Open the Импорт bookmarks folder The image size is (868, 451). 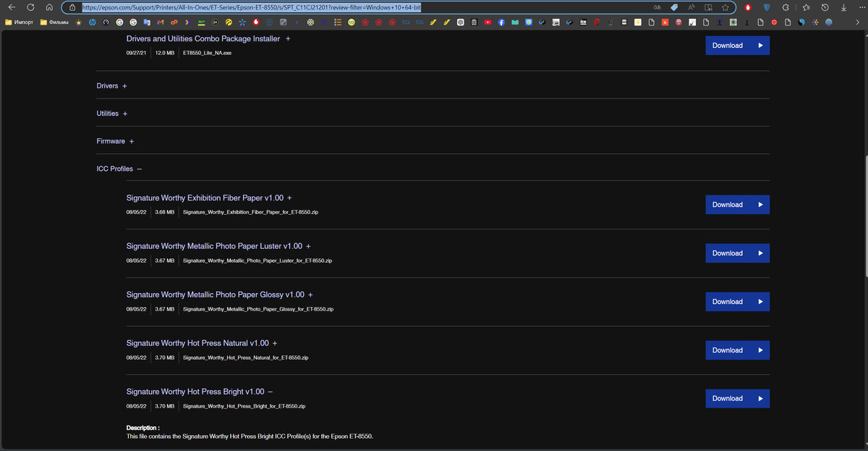pyautogui.click(x=19, y=22)
